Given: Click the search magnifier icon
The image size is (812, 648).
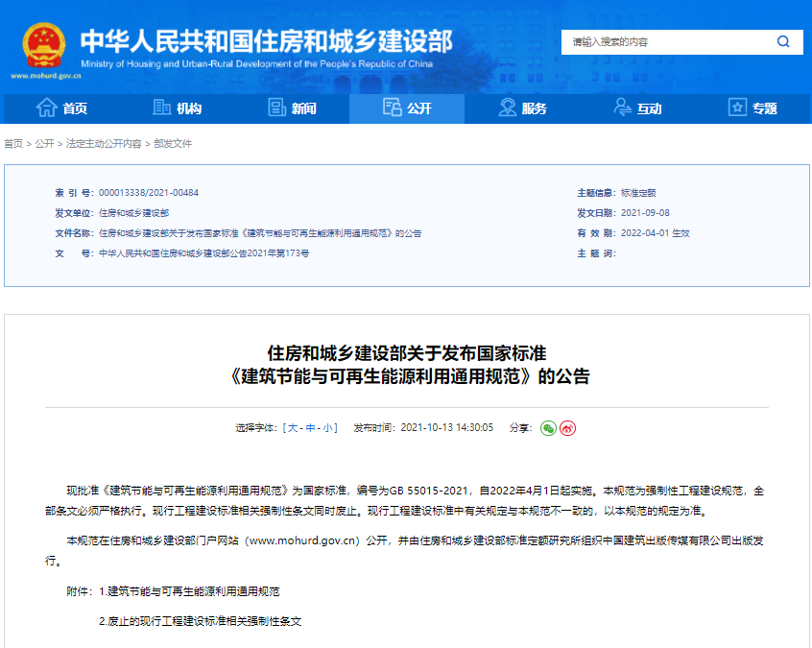Looking at the screenshot, I should tap(782, 42).
